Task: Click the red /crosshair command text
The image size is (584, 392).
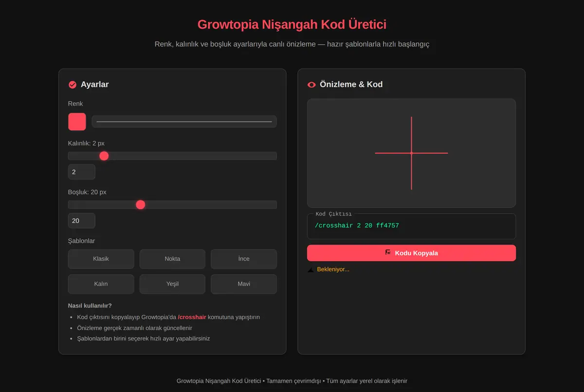Action: pyautogui.click(x=192, y=317)
